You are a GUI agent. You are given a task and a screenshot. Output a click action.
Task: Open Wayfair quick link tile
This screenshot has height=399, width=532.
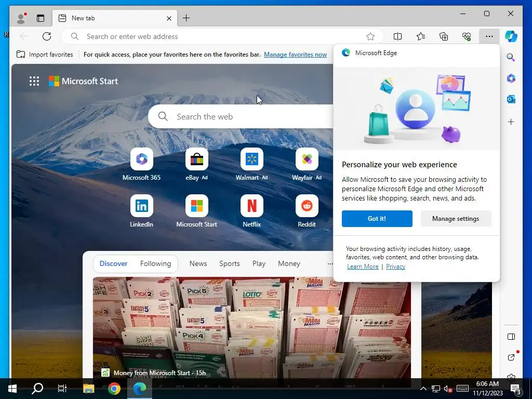[307, 164]
